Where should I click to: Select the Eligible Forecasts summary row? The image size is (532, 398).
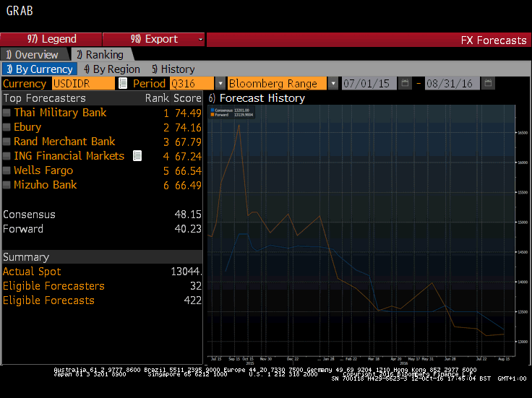[102, 300]
